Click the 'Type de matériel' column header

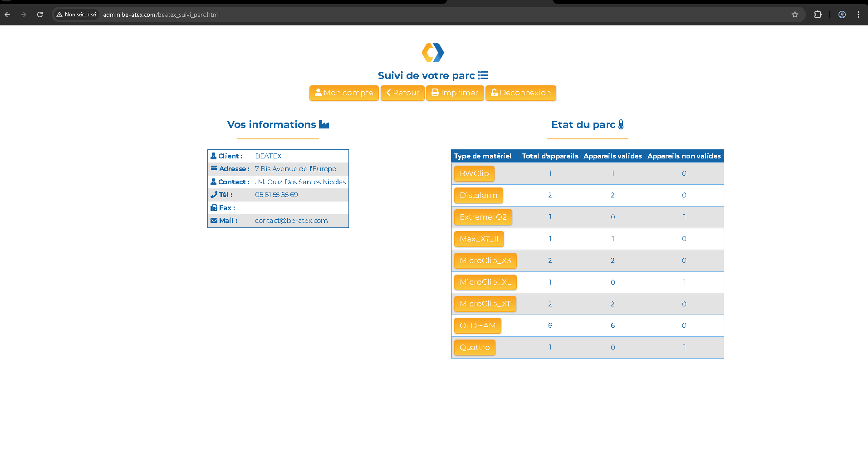pyautogui.click(x=482, y=156)
